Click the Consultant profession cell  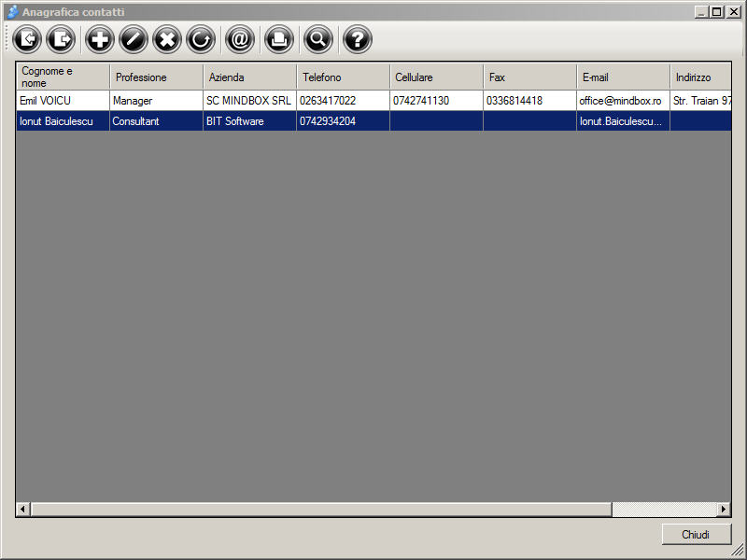(156, 121)
